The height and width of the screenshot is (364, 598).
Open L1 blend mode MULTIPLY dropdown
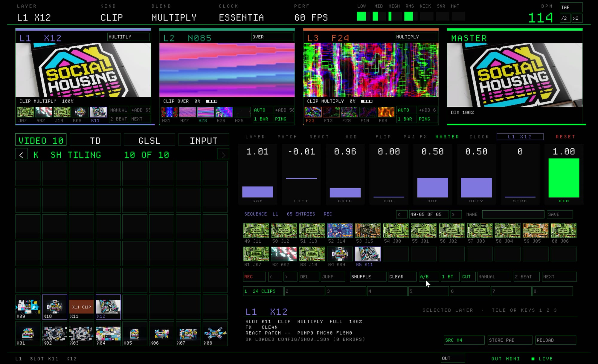point(128,37)
